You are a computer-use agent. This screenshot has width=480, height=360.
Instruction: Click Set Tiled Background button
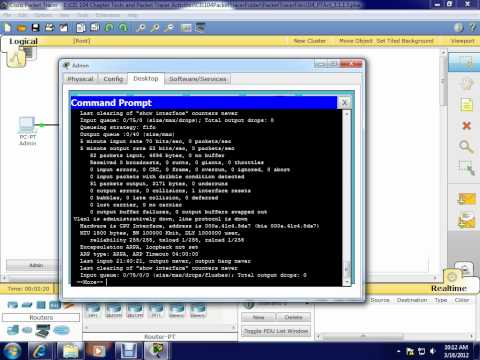[405, 41]
